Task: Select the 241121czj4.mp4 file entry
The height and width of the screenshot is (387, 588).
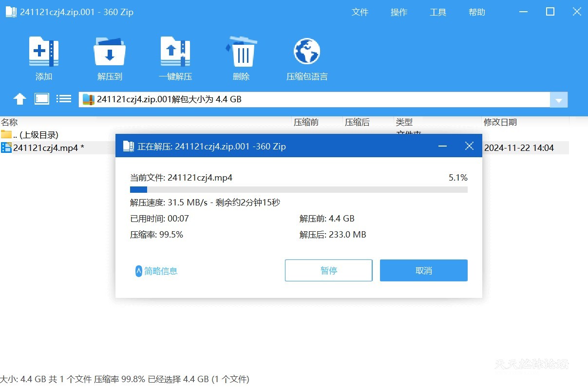Action: pyautogui.click(x=49, y=147)
